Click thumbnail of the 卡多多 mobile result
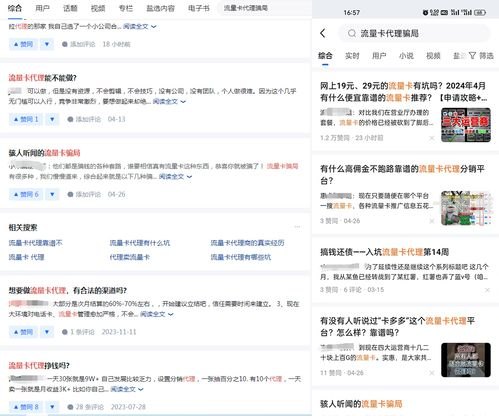Viewport: 499px width, 416px height. click(x=466, y=360)
